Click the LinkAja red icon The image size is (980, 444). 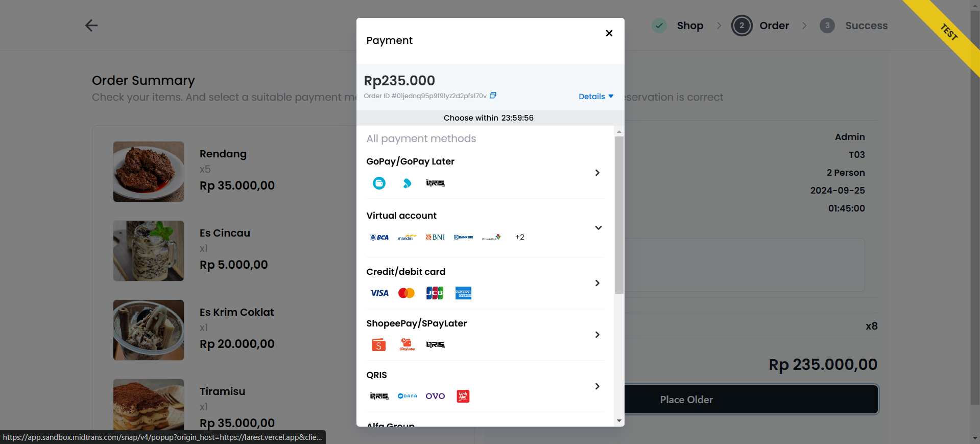click(x=463, y=396)
